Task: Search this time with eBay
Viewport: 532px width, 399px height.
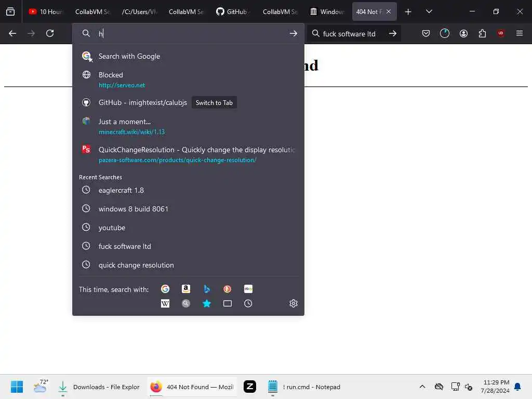Action: point(248,289)
